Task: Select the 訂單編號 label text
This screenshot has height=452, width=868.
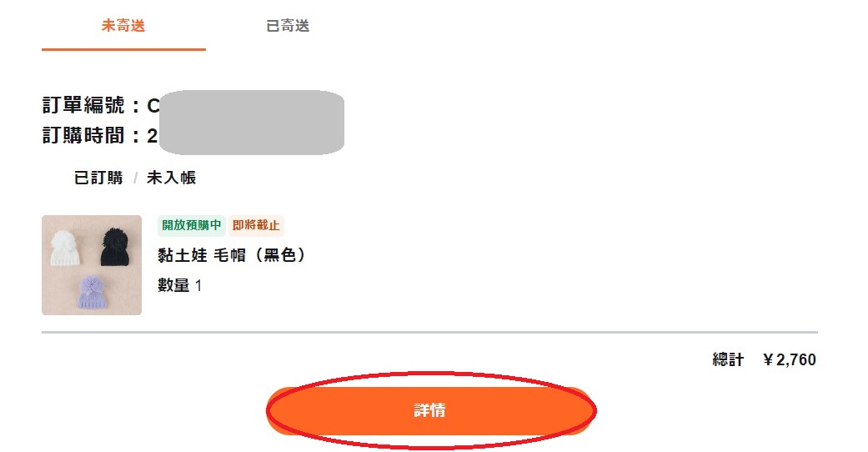Action: pyautogui.click(x=83, y=105)
